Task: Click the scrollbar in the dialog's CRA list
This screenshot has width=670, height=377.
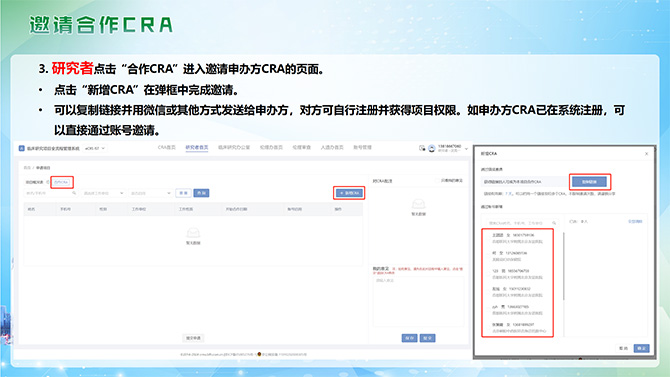Action: (564, 266)
